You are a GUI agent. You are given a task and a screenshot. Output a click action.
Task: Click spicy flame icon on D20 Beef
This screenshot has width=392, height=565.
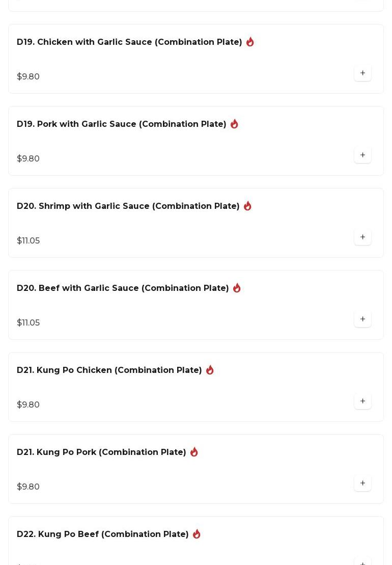[237, 288]
